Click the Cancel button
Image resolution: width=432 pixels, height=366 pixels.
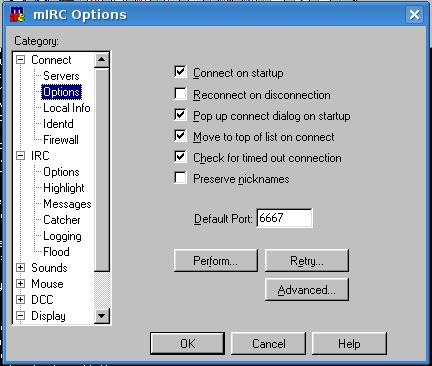click(269, 343)
